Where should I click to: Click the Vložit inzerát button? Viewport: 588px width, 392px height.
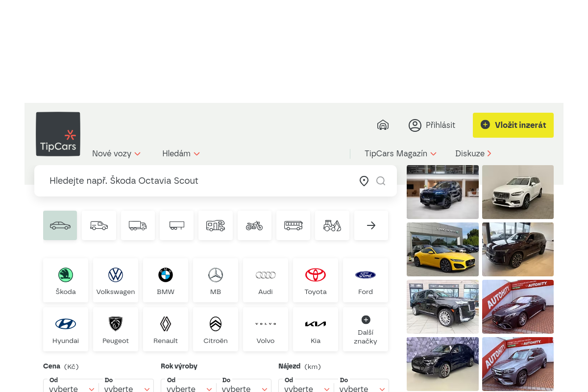pos(513,125)
